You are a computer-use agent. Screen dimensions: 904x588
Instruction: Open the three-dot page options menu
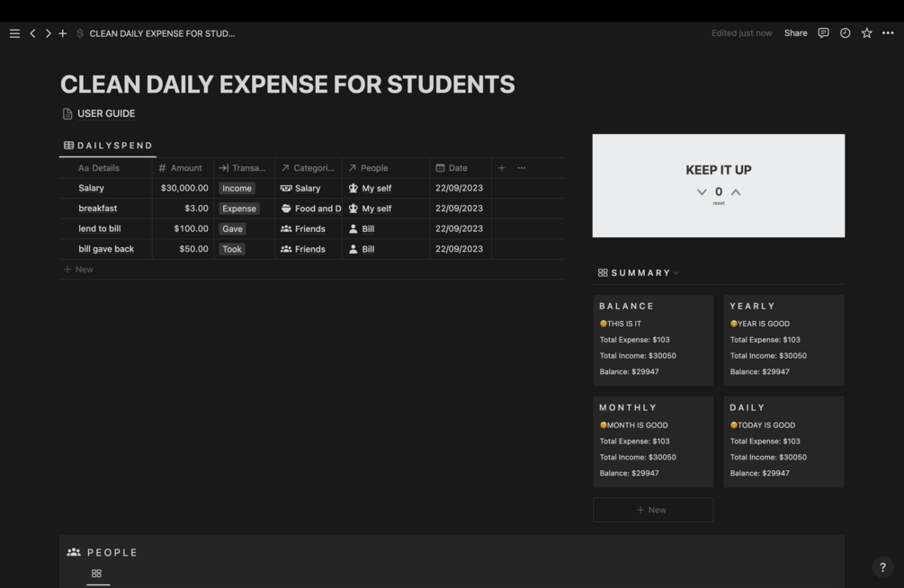(x=888, y=33)
